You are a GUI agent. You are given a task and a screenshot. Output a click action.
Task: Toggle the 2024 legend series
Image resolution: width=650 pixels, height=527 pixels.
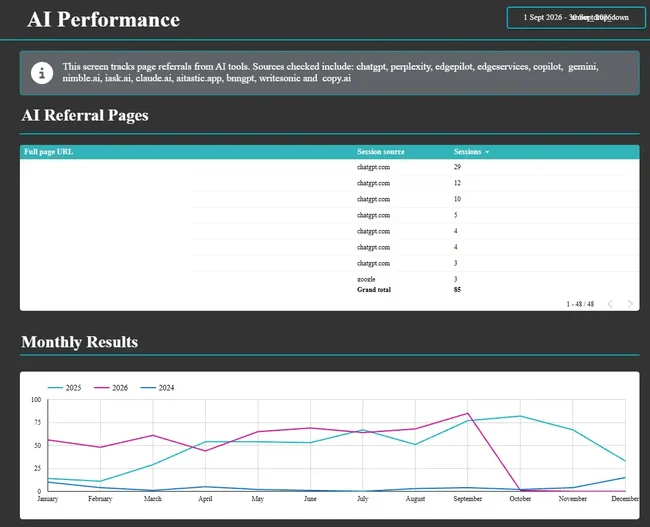157,388
